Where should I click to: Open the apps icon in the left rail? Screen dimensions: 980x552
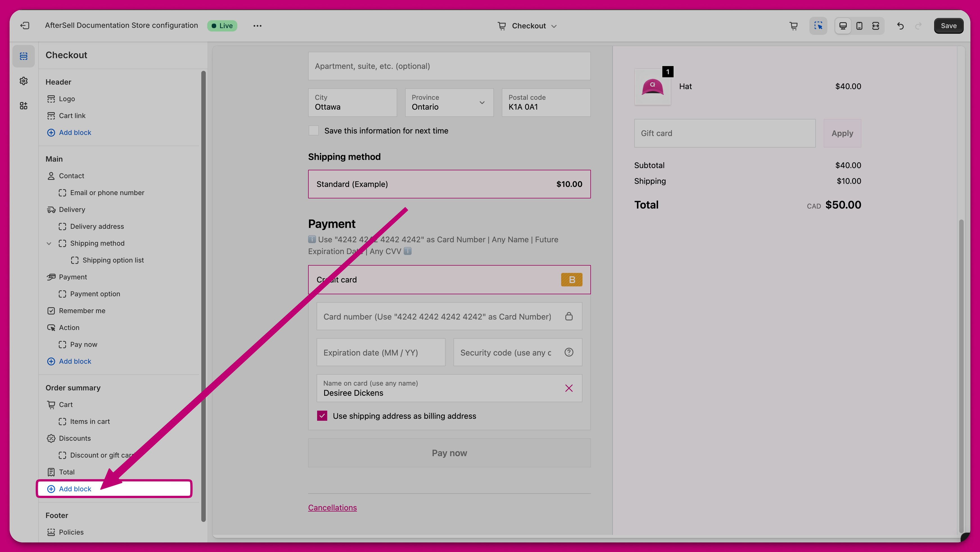24,106
